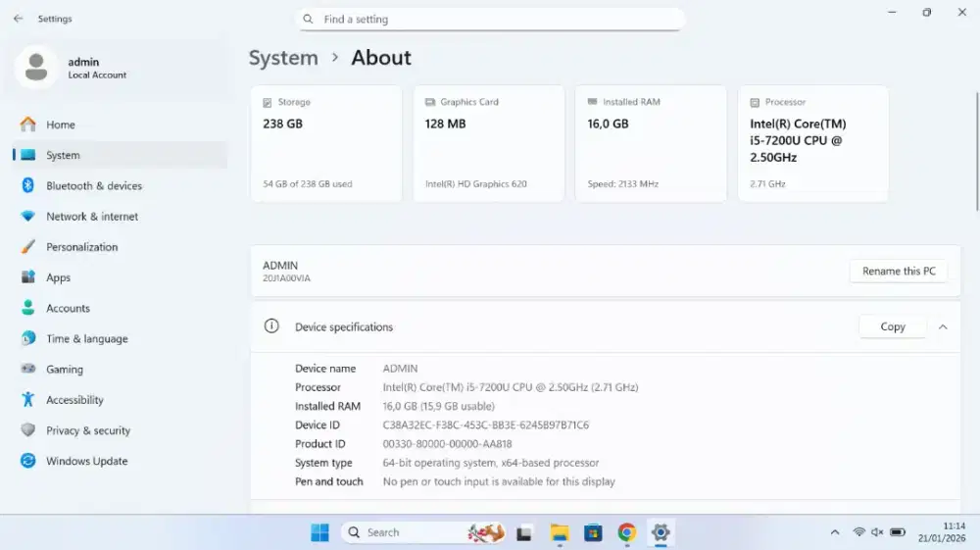Image resolution: width=980 pixels, height=550 pixels.
Task: Click the vertical scrollbar of the About page
Action: [x=977, y=152]
